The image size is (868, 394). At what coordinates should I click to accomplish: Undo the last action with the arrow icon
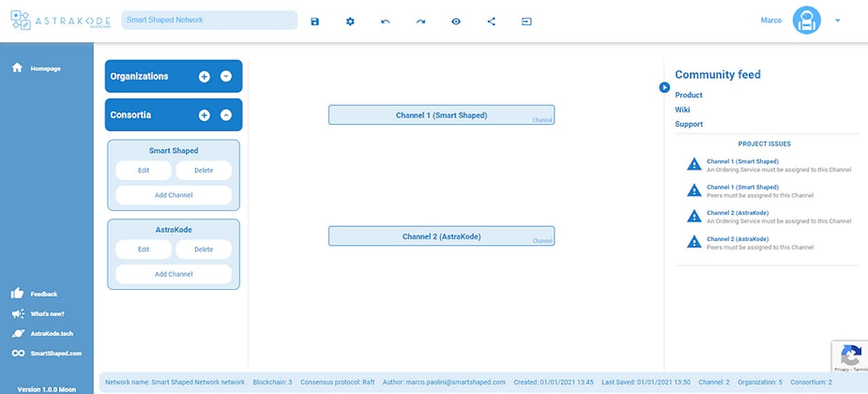pyautogui.click(x=385, y=22)
